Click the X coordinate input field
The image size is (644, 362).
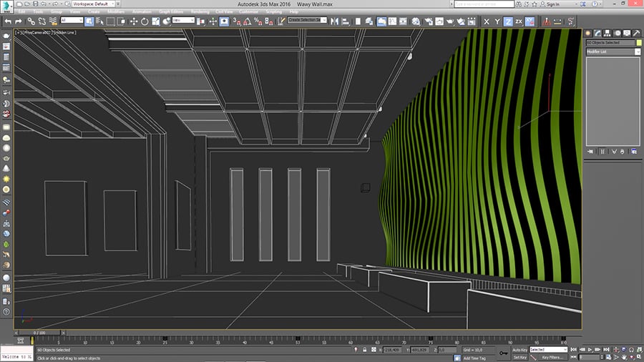tap(393, 350)
